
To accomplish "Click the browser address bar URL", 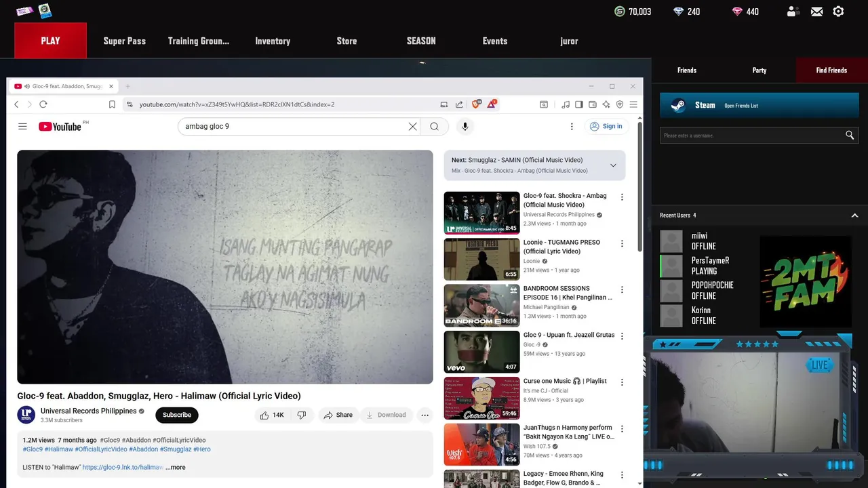I will 237,104.
